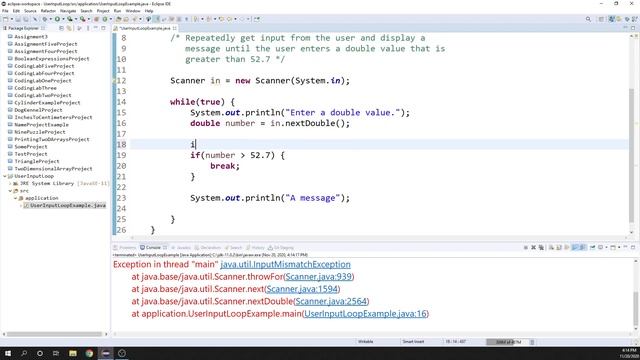Open java.util.InputMismatchException link

point(285,264)
